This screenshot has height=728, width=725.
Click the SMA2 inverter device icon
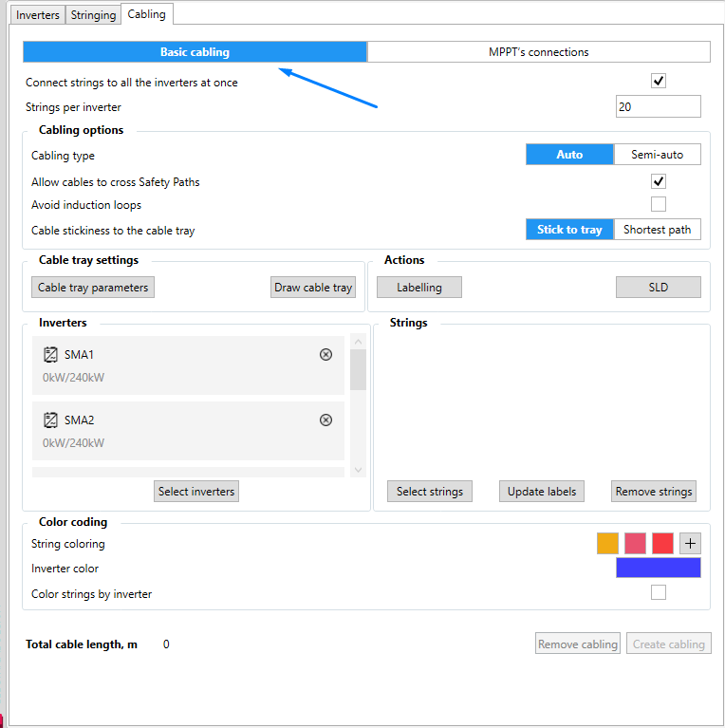click(x=50, y=420)
